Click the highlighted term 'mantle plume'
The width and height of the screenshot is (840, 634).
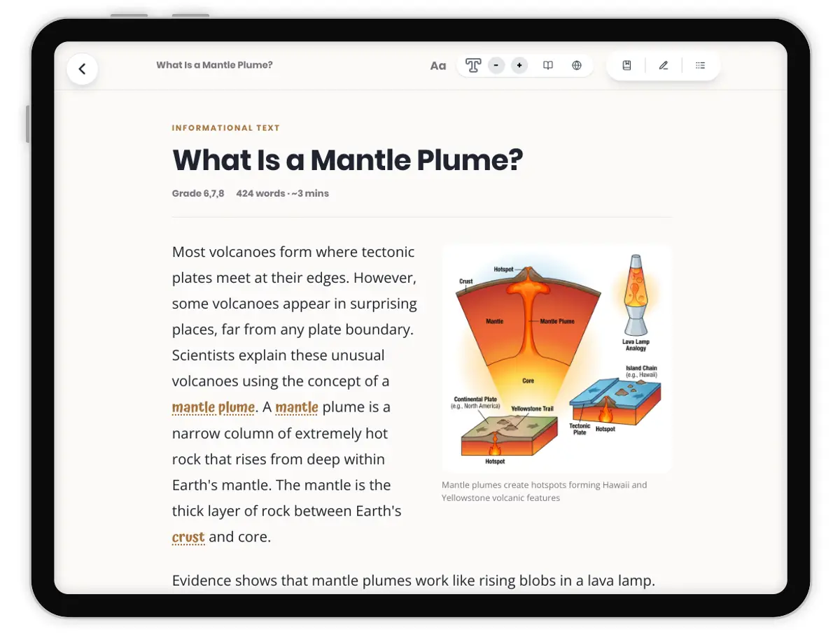point(213,407)
